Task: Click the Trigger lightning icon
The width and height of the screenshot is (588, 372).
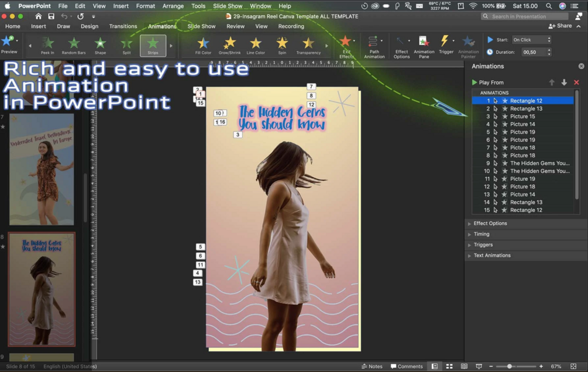Action: (x=445, y=42)
